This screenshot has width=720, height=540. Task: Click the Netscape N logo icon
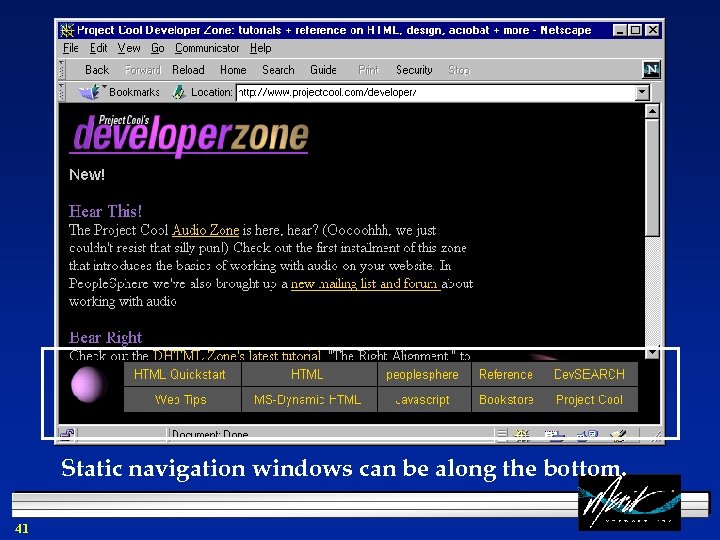click(x=651, y=70)
